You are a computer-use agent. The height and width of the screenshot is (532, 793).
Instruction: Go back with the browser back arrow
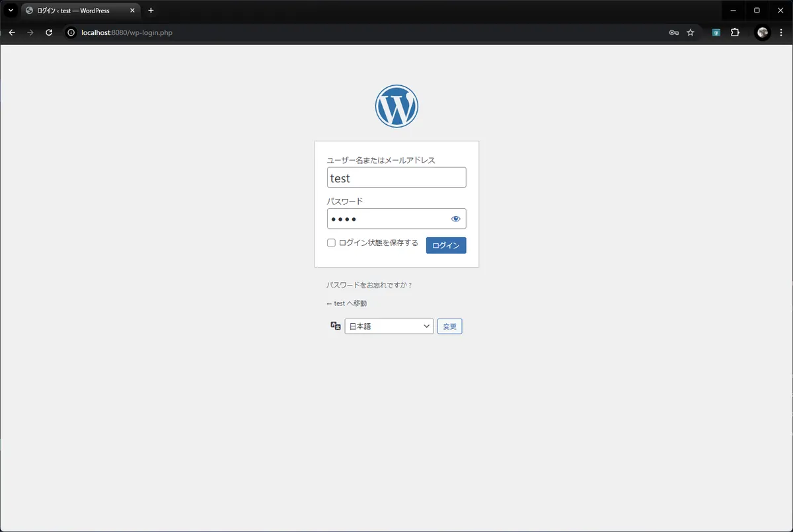pyautogui.click(x=11, y=32)
